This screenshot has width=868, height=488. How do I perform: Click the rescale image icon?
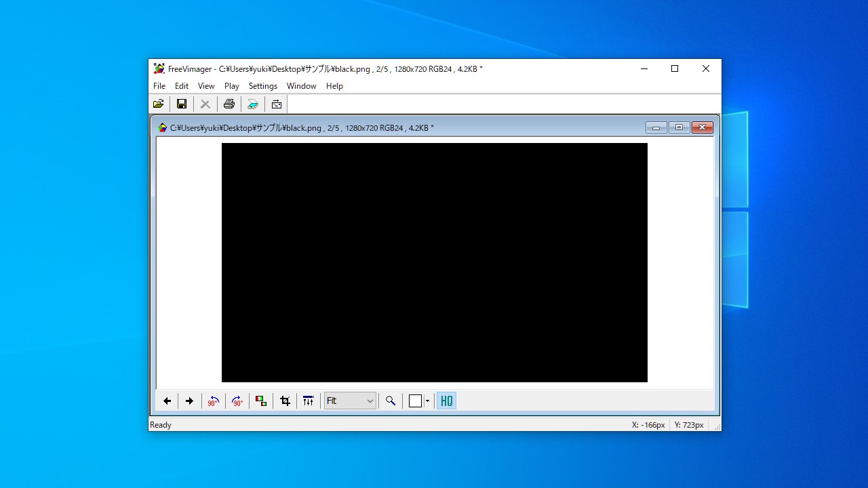tap(261, 401)
